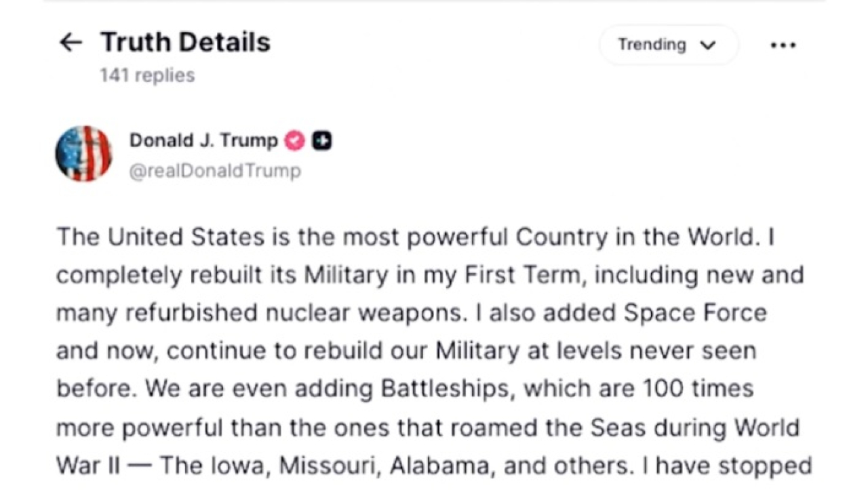Screen dimensions: 868x490
Task: Click the Donald J. Trump display name
Action: (202, 140)
